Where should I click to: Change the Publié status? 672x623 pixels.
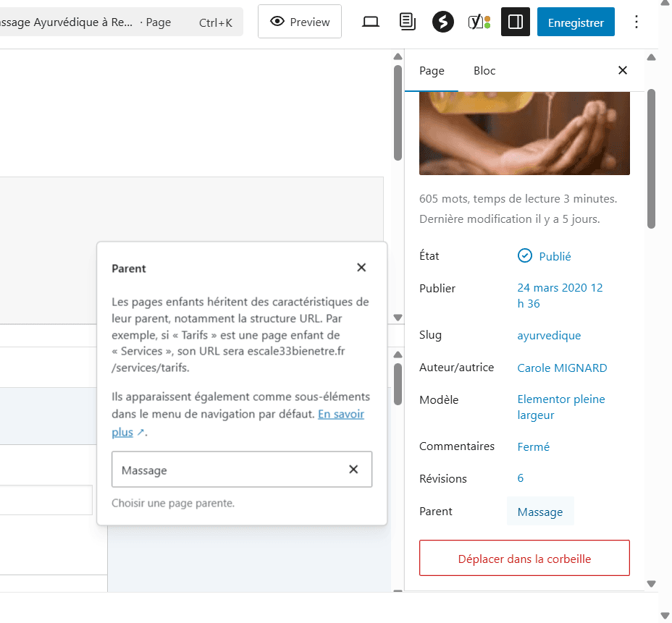tap(545, 256)
